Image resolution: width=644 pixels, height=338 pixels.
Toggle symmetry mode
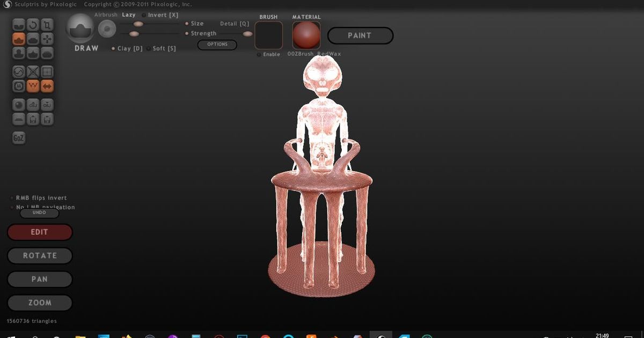point(47,85)
